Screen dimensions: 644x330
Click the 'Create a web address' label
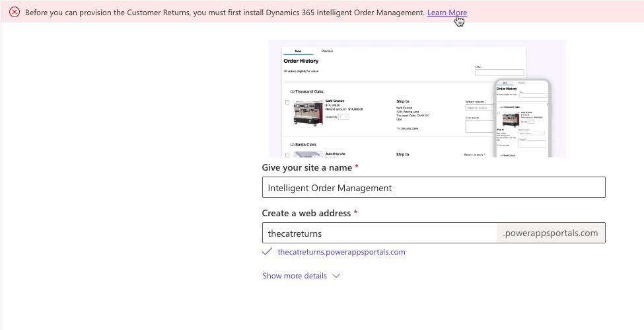point(306,213)
